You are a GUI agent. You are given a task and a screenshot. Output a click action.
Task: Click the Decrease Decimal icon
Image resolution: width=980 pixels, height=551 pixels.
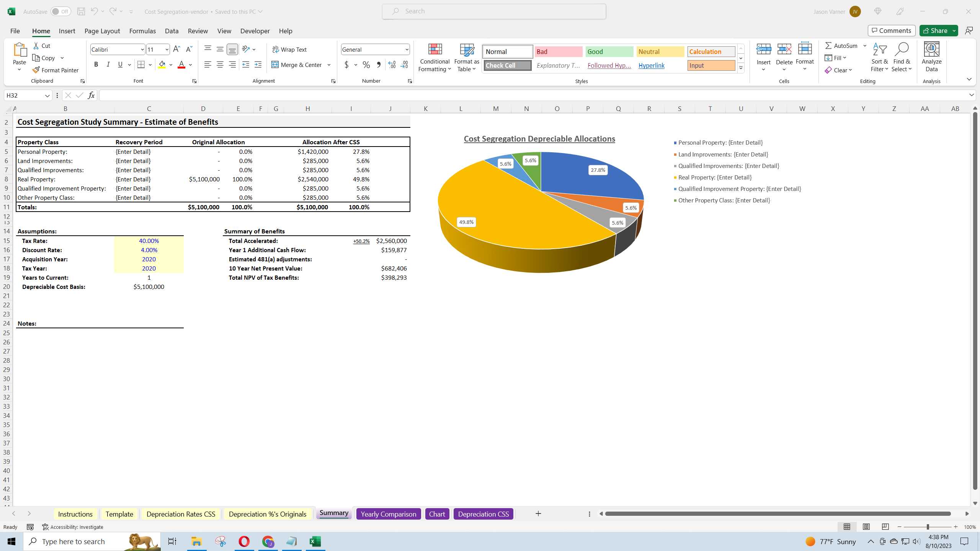(404, 65)
